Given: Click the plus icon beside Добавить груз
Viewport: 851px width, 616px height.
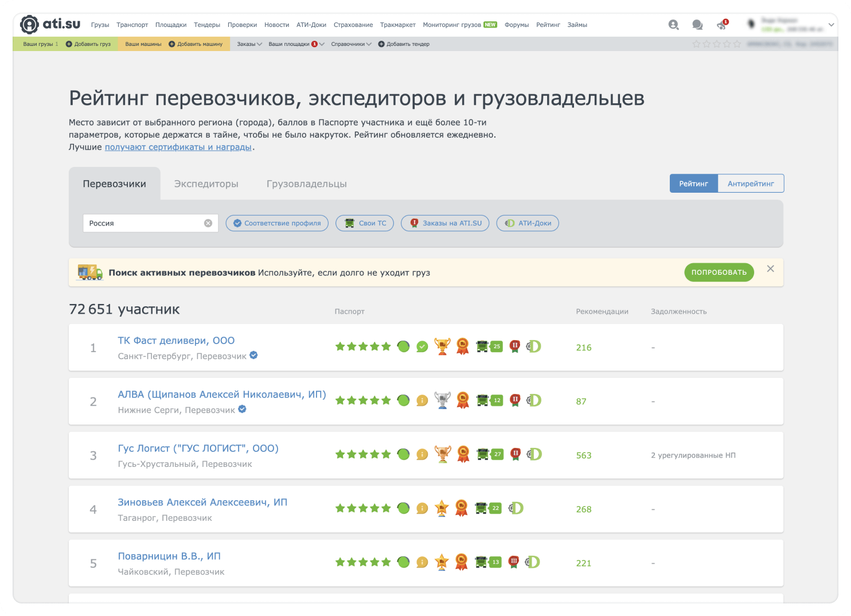Looking at the screenshot, I should (x=69, y=44).
